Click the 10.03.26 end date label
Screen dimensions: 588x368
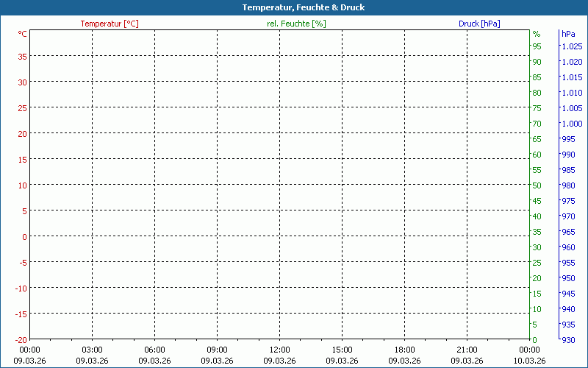point(530,361)
